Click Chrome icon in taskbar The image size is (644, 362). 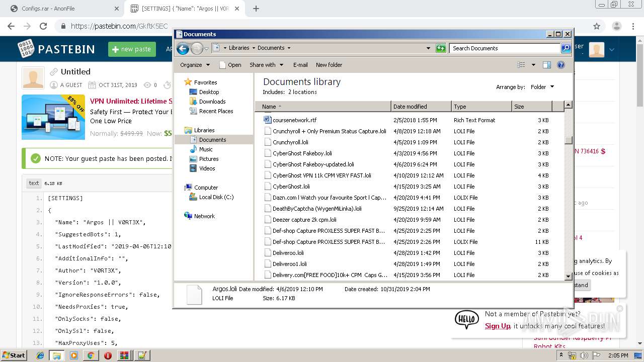click(x=91, y=355)
